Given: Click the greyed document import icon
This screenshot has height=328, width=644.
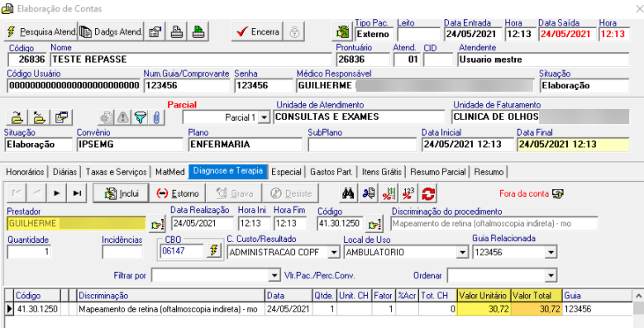Looking at the screenshot, I should [x=106, y=118].
